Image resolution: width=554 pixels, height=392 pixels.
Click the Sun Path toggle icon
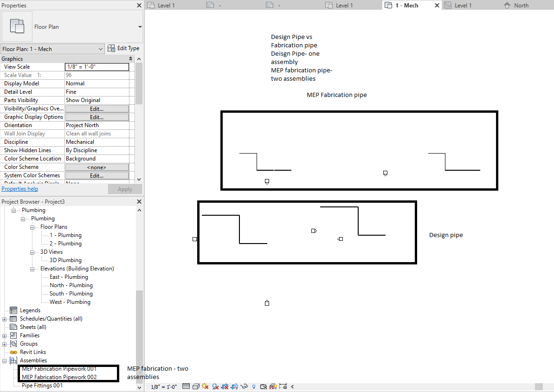pos(205,386)
